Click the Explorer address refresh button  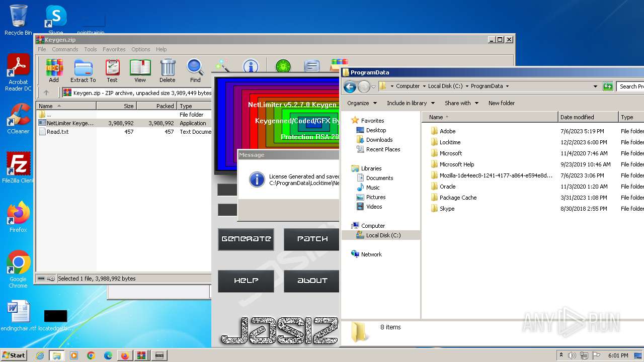pos(608,86)
